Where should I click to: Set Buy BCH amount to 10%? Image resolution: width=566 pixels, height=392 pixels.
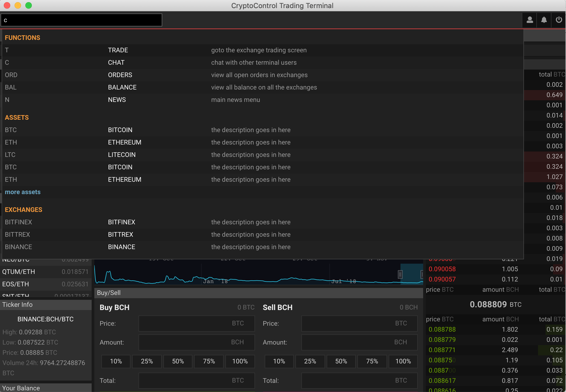[116, 361]
